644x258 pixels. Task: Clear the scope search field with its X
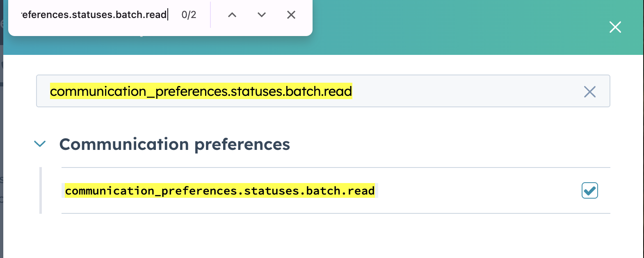point(589,92)
